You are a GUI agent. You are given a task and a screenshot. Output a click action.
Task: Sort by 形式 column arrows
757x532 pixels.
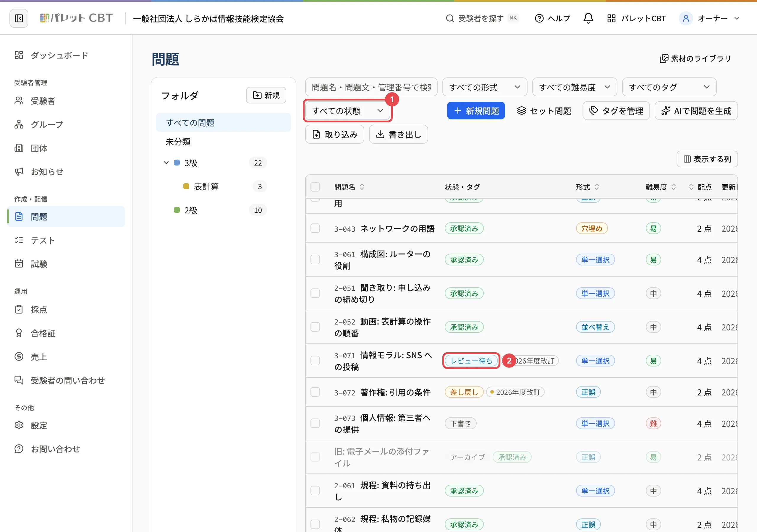596,187
